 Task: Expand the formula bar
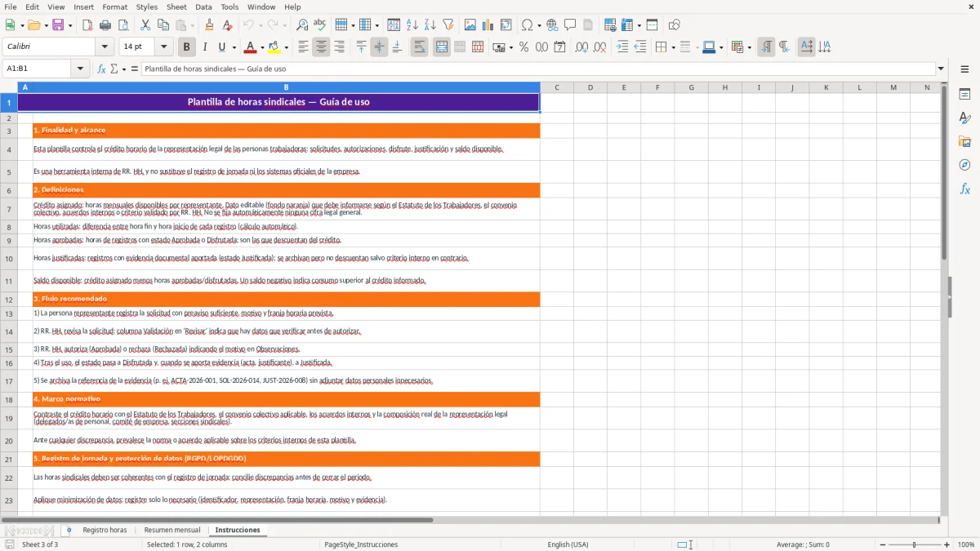[941, 69]
